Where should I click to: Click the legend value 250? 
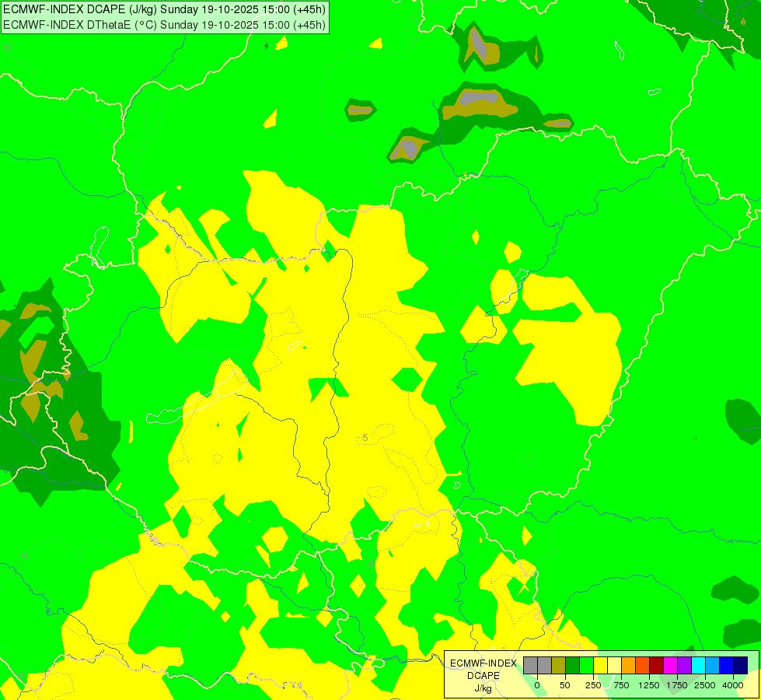(x=593, y=685)
